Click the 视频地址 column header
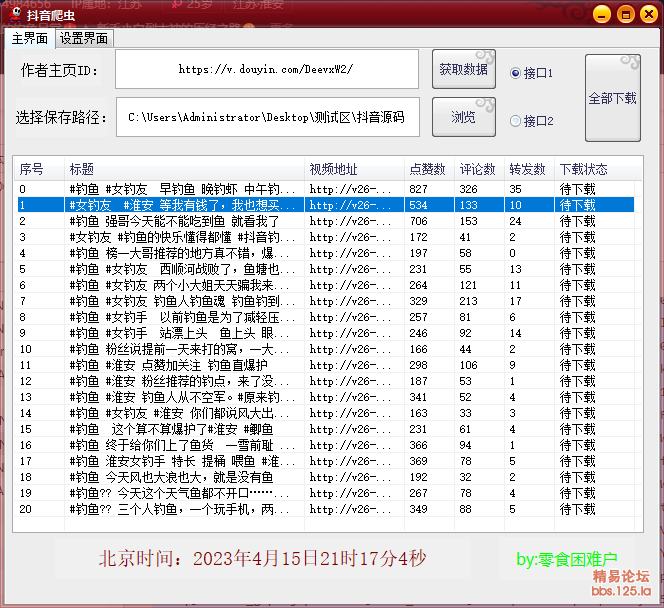This screenshot has width=664, height=608. pyautogui.click(x=354, y=169)
